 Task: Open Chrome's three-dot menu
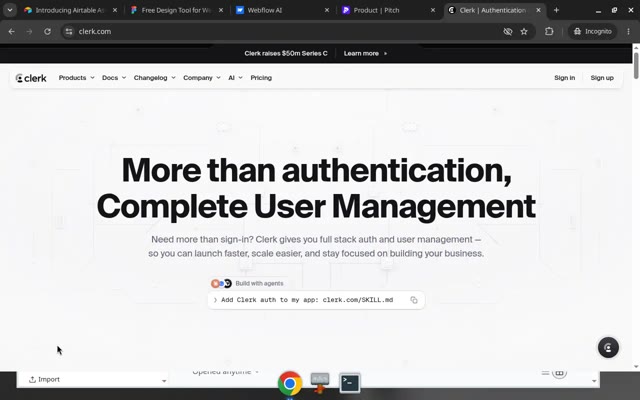click(629, 31)
